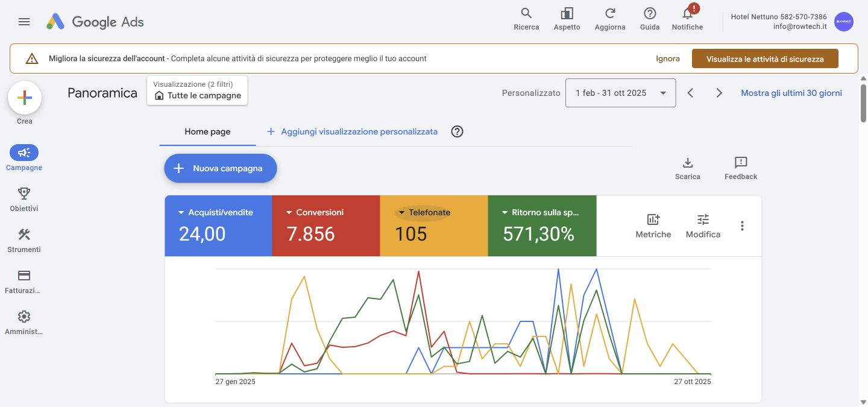Open the date range dropdown
This screenshot has width=868, height=407.
click(x=620, y=93)
